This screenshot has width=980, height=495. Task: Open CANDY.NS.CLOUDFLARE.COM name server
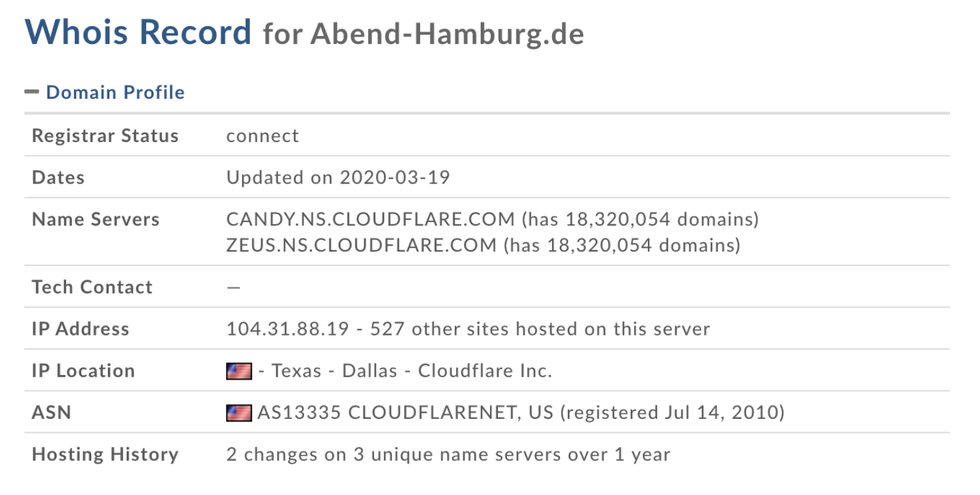[x=371, y=219]
